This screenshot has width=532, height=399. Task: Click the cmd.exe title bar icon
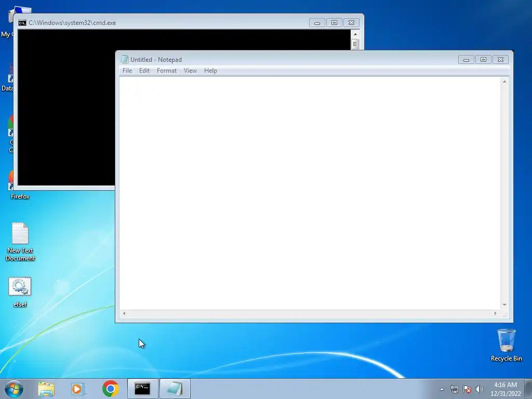22,23
